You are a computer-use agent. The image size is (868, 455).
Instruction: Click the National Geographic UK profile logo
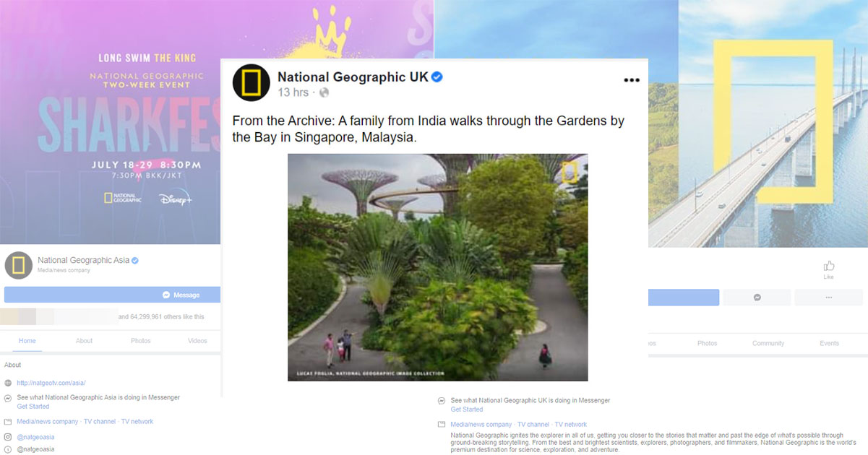click(x=251, y=82)
